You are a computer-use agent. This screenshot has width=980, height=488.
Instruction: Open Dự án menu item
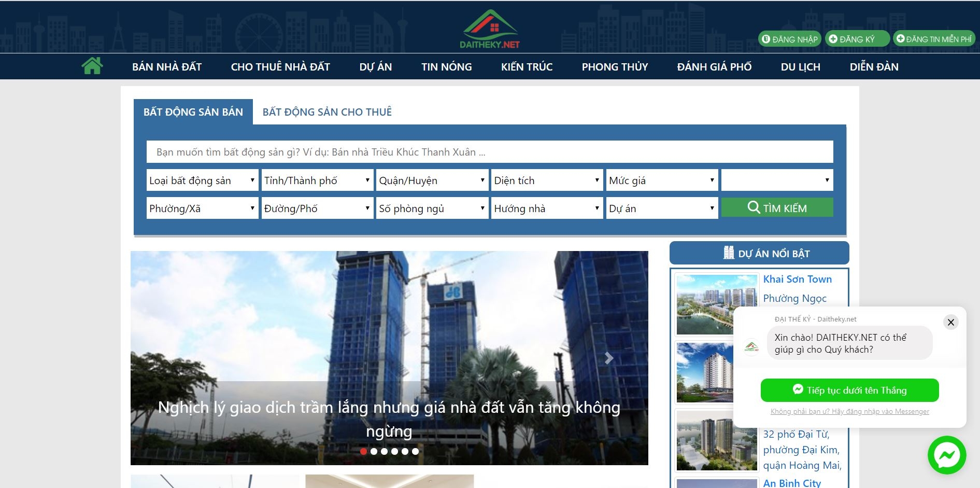[x=376, y=66]
